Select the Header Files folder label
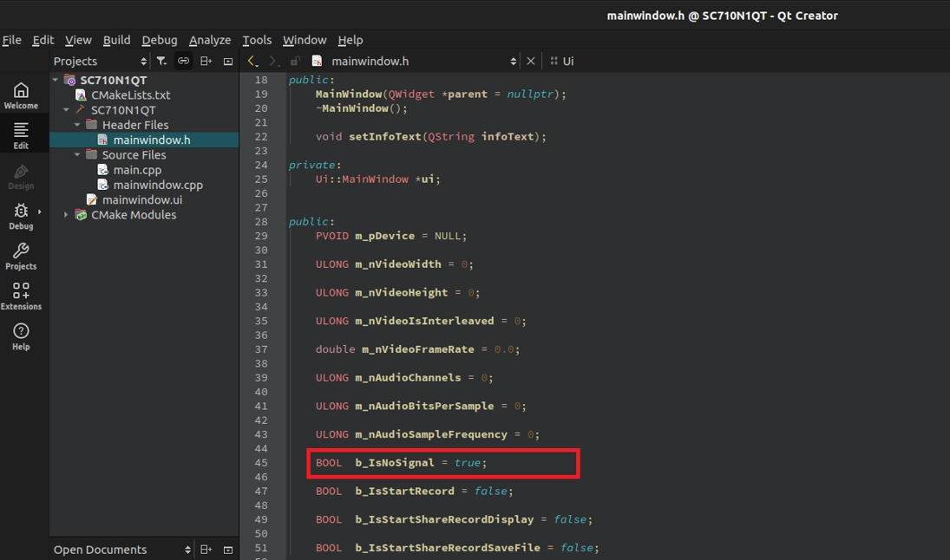The width and height of the screenshot is (950, 560). tap(135, 125)
